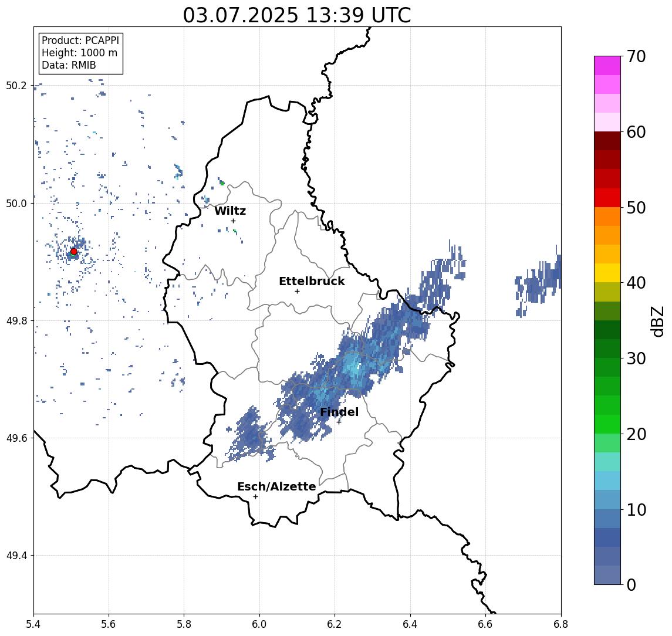The height and width of the screenshot is (636, 672).
Task: Click the 30 tick on the colorbar
Action: (636, 358)
